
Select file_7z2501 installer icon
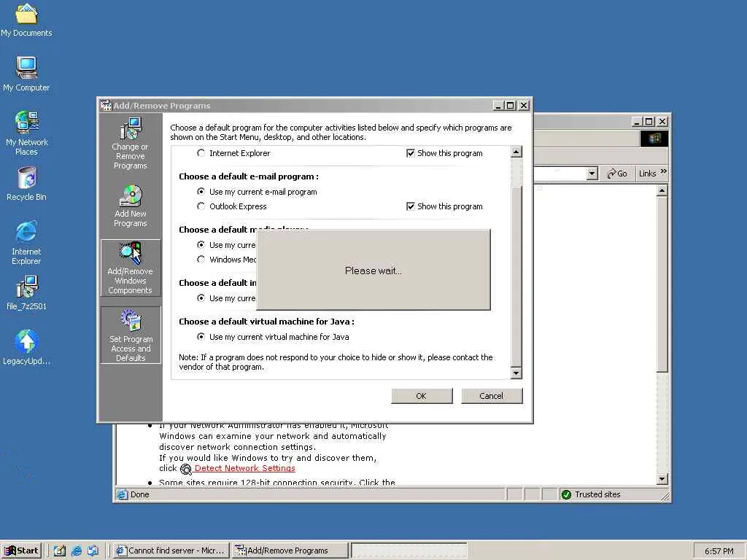click(x=26, y=293)
